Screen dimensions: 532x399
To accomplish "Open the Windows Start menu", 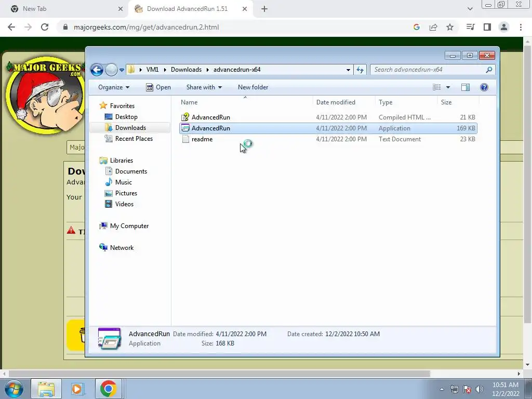I will pos(14,389).
